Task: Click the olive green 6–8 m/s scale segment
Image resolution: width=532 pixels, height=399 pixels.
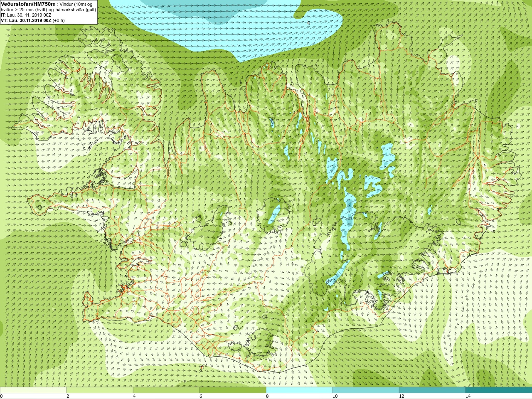Action: 233,390
